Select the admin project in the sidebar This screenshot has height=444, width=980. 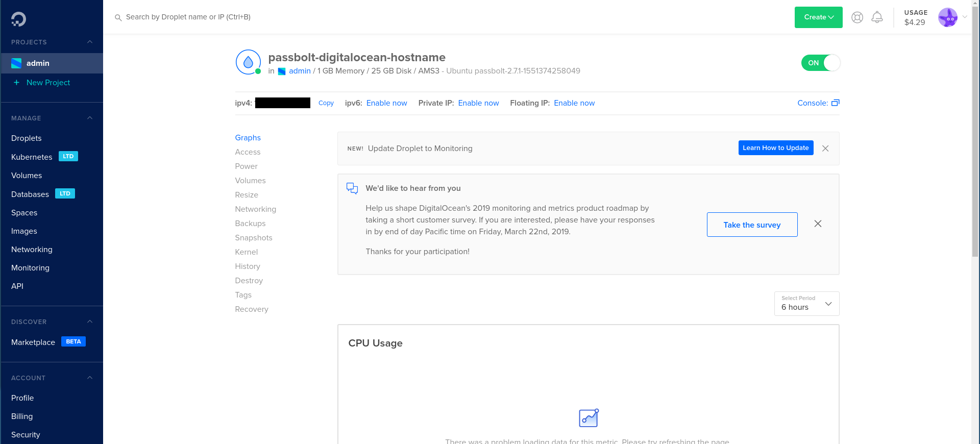pos(52,63)
